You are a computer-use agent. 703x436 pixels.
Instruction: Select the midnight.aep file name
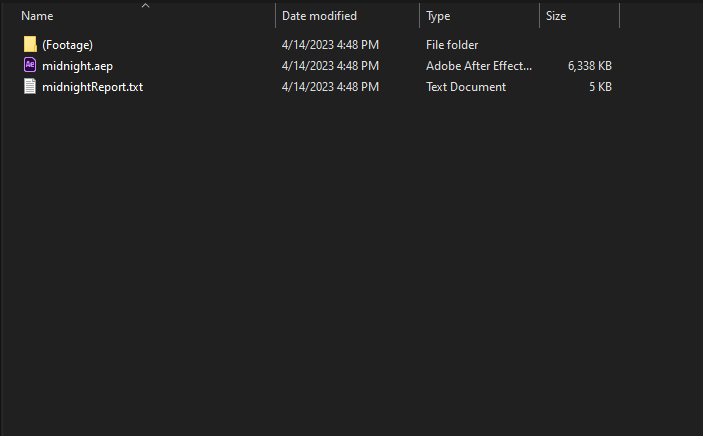(78, 66)
